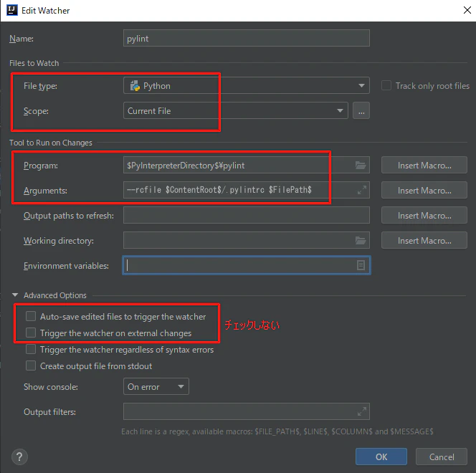Open environment variables editor list icon

coord(361,265)
